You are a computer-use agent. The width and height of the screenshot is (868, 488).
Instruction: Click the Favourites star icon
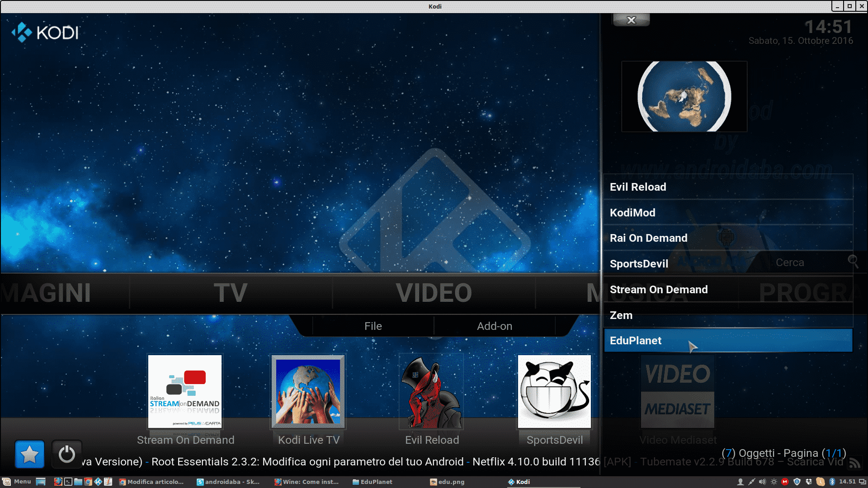(x=30, y=454)
